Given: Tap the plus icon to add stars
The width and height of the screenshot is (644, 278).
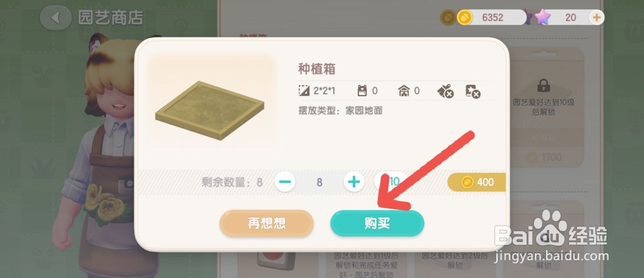Looking at the screenshot, I should 596,18.
